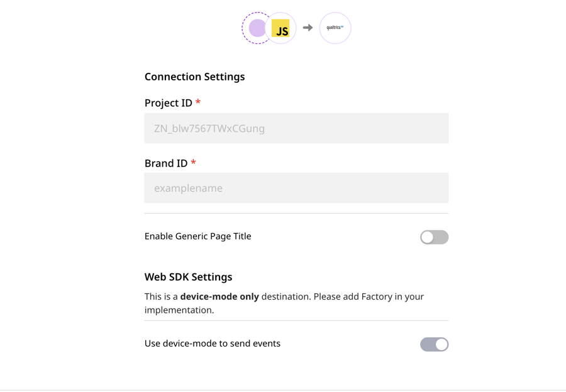Click the Web SDK Settings heading
This screenshot has width=566, height=392.
tap(188, 276)
